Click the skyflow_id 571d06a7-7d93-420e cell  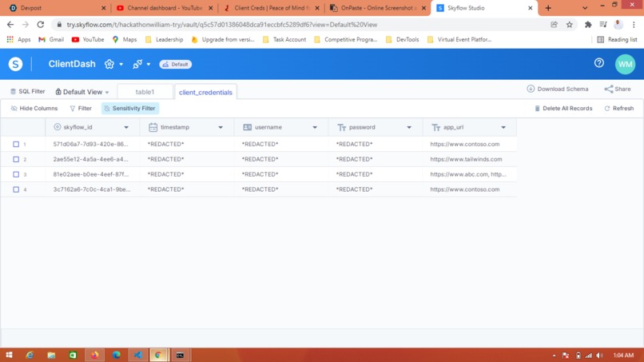click(x=91, y=144)
